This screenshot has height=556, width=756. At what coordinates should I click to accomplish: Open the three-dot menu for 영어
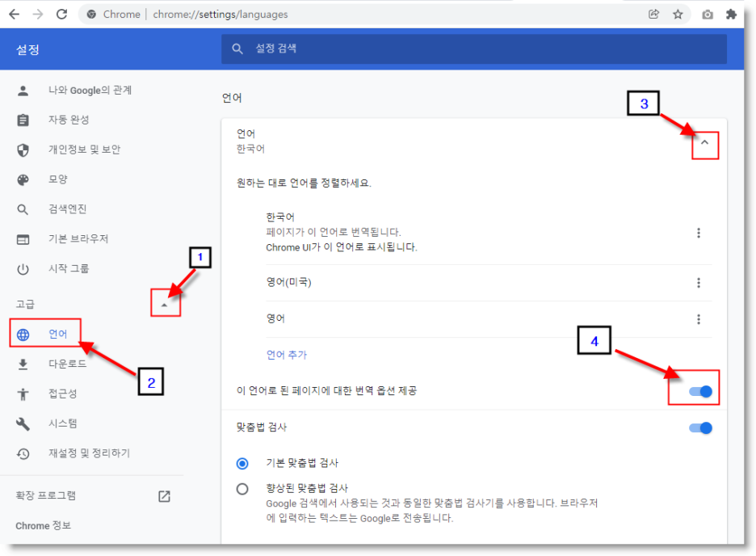tap(698, 319)
